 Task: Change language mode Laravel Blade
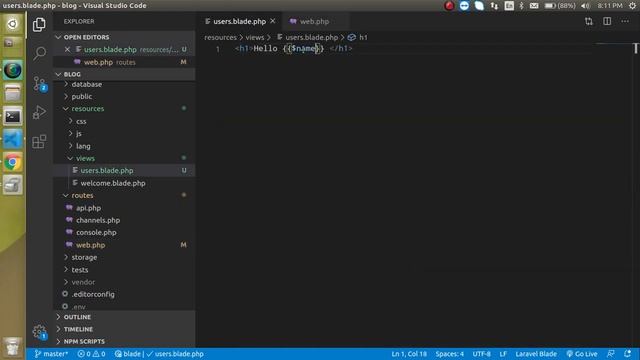(536, 354)
